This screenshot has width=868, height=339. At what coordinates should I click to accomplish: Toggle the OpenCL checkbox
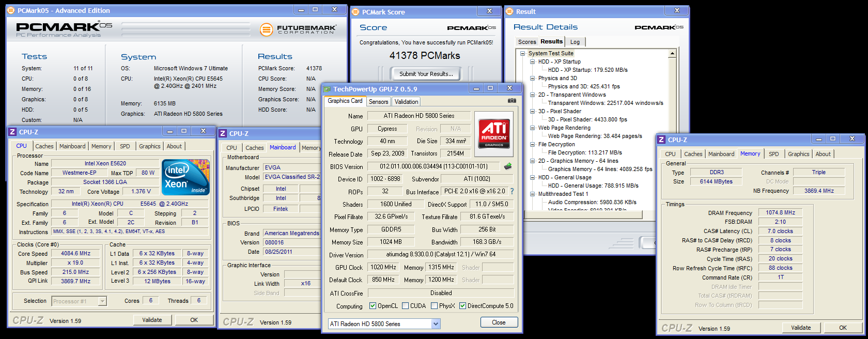[x=373, y=306]
